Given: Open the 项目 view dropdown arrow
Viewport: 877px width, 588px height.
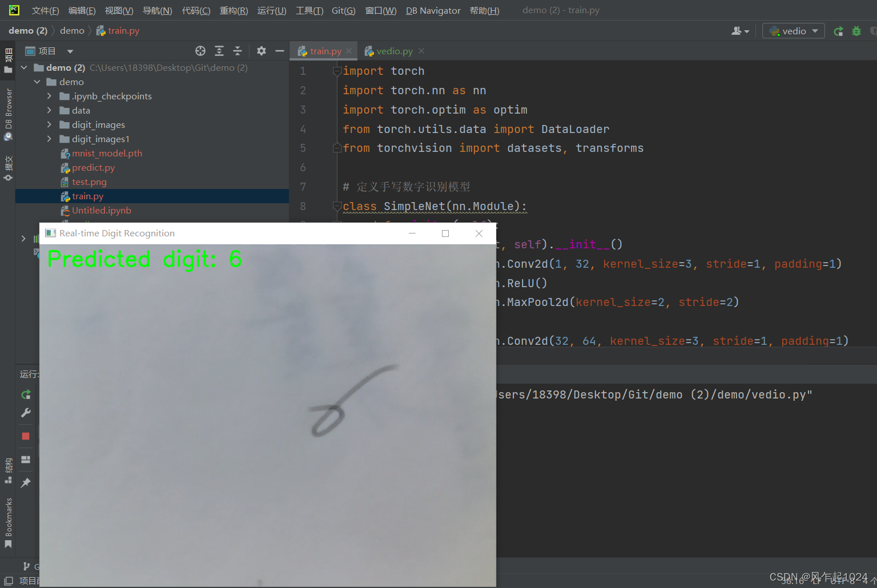Looking at the screenshot, I should click(70, 51).
